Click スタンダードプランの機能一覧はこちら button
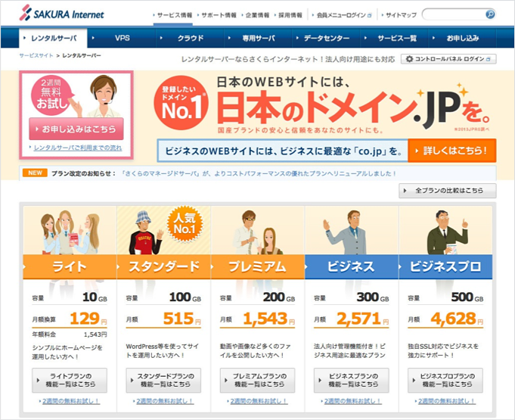 tap(163, 380)
